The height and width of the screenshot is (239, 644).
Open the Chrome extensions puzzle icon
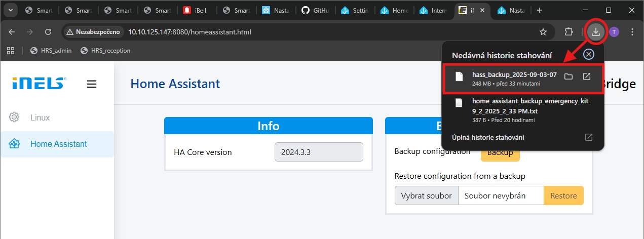pos(569,32)
